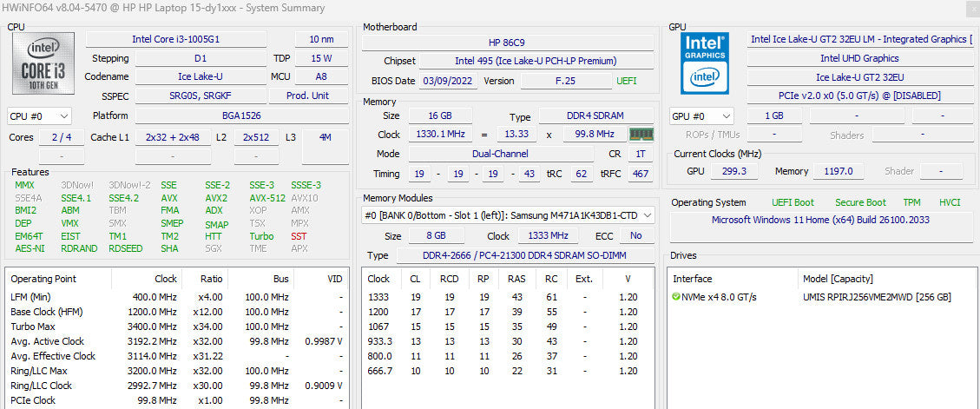Click the ECC No field
Image resolution: width=980 pixels, height=409 pixels.
pyautogui.click(x=635, y=236)
